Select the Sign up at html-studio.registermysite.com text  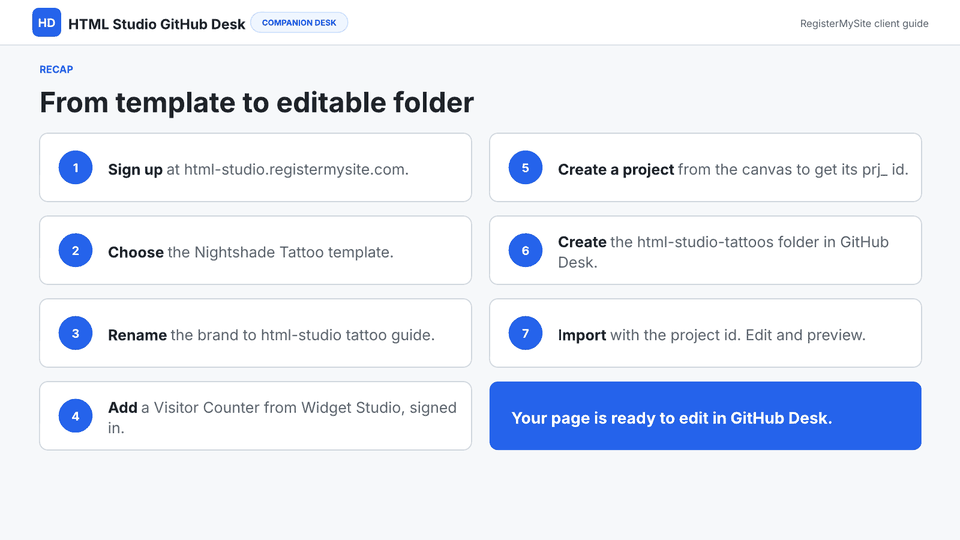tap(258, 169)
